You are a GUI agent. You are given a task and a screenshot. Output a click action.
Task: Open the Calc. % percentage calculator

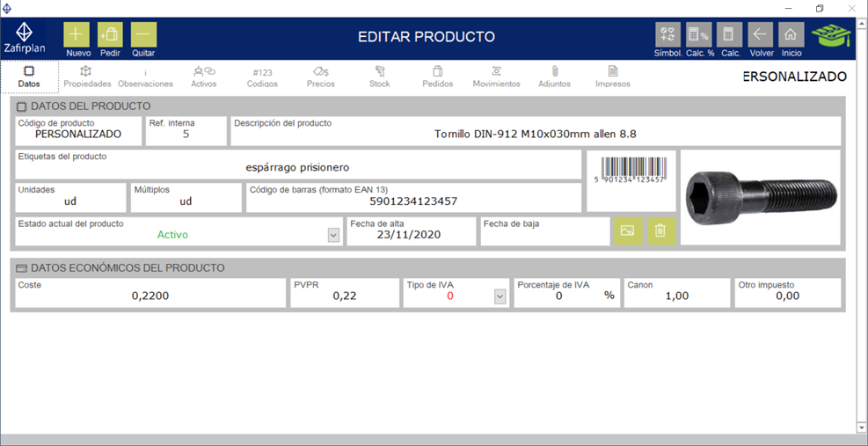coord(699,35)
